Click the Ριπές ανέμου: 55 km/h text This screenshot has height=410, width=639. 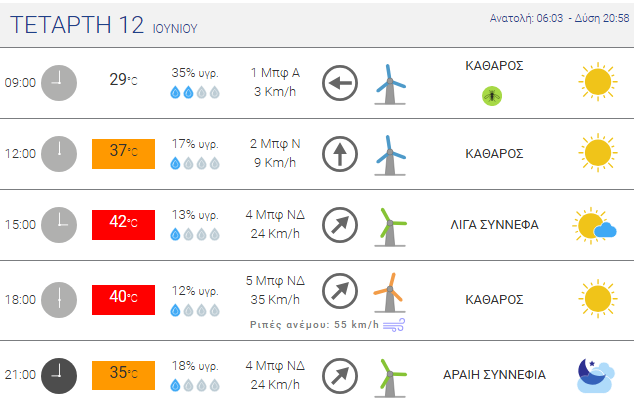(314, 325)
